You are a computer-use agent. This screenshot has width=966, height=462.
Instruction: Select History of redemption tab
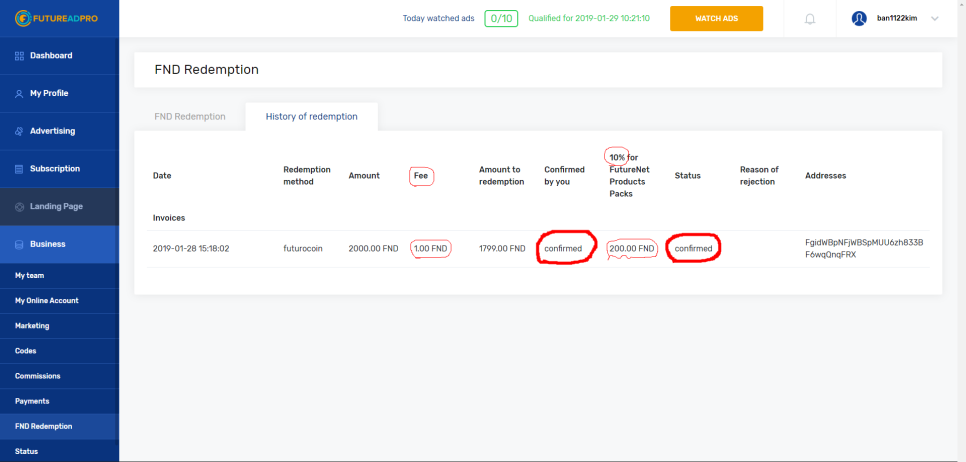(x=312, y=116)
